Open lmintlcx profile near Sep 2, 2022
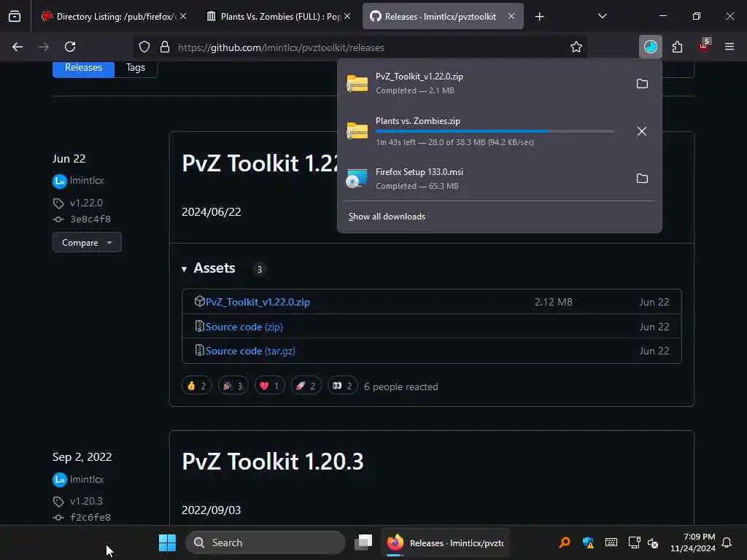This screenshot has width=747, height=560. [87, 479]
